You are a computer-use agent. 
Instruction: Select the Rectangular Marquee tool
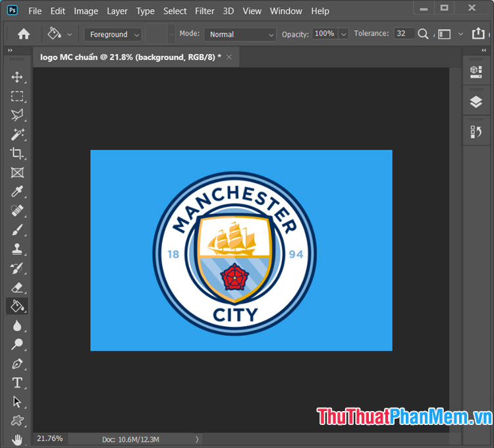[17, 96]
